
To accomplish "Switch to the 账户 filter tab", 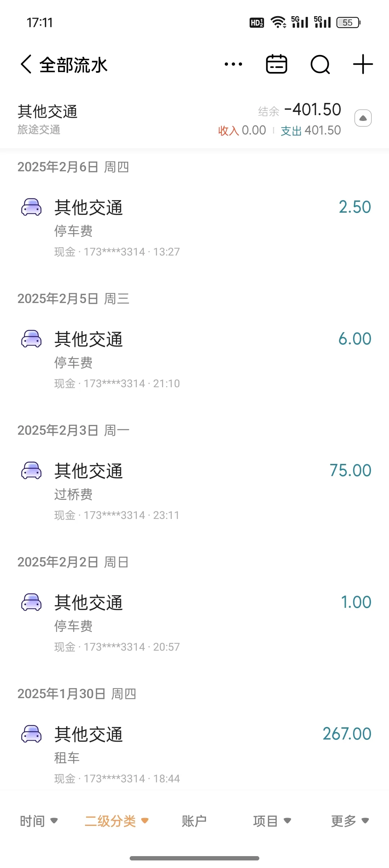I will [194, 821].
